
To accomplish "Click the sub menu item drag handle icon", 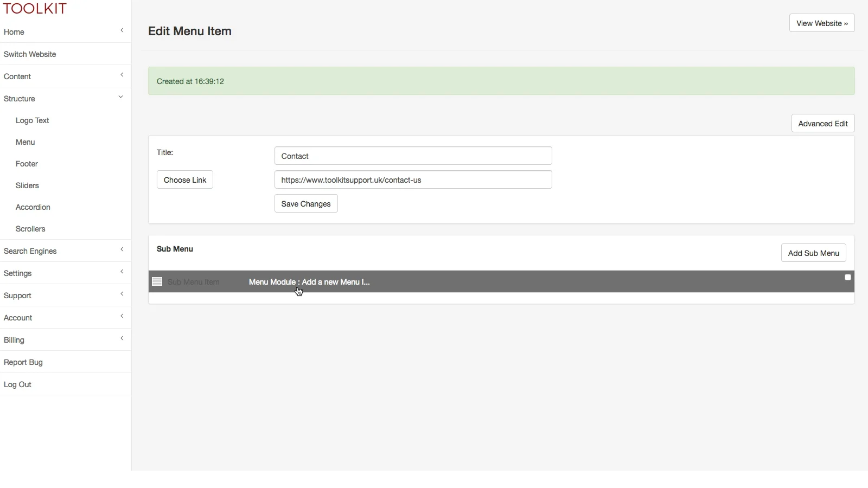I will (x=157, y=281).
